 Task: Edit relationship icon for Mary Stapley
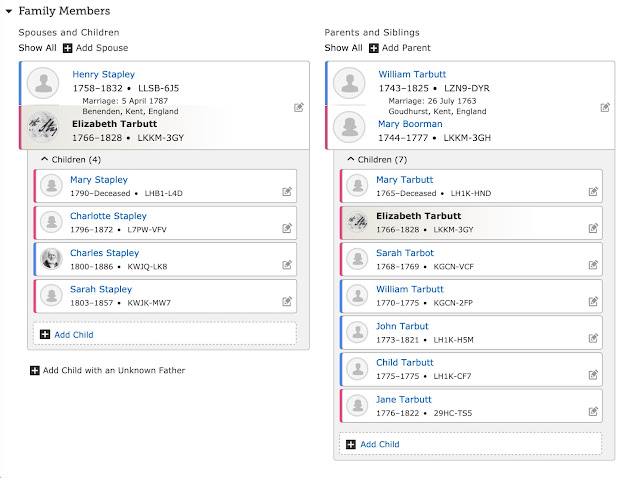(287, 192)
